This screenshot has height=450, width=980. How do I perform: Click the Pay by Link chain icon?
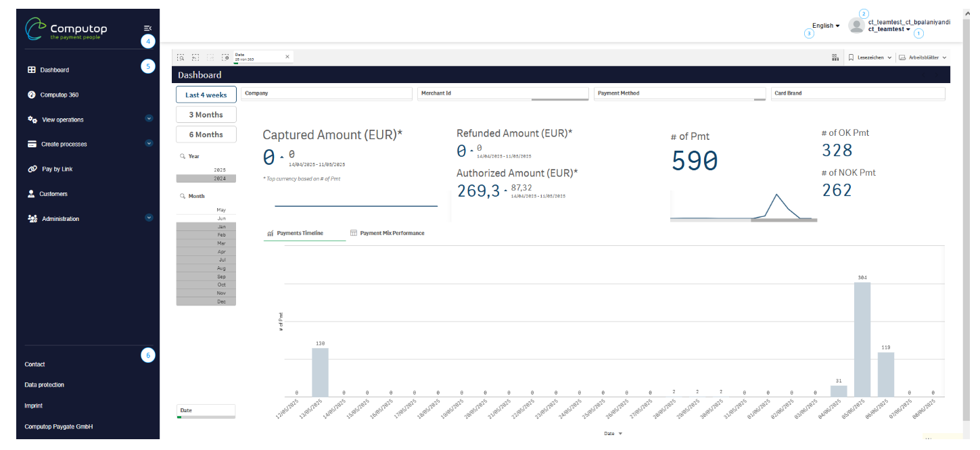(32, 169)
